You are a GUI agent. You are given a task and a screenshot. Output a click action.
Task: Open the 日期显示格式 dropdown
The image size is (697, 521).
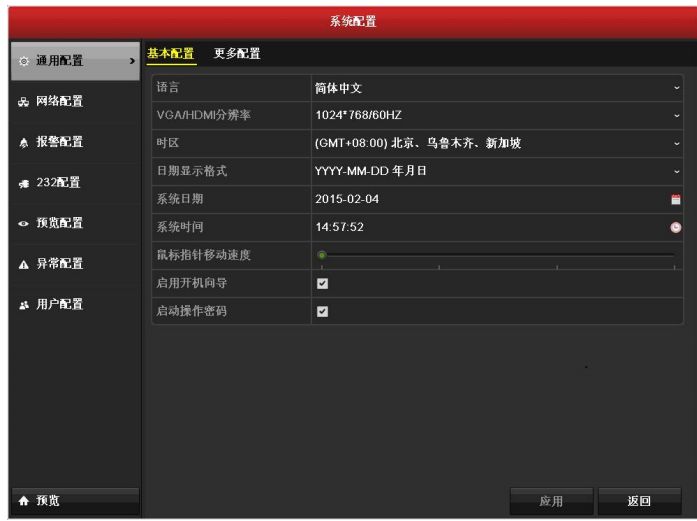click(676, 172)
